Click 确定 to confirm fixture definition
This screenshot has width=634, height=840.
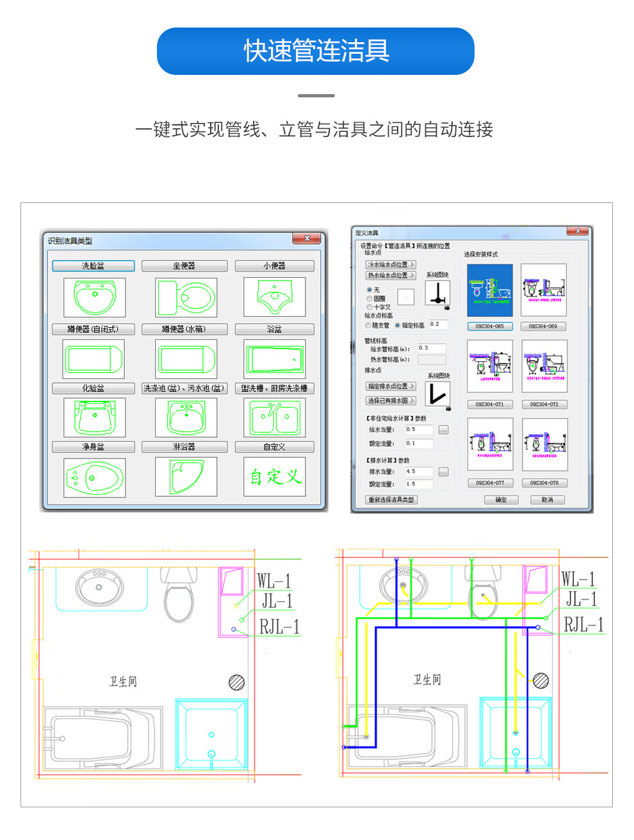(x=501, y=500)
